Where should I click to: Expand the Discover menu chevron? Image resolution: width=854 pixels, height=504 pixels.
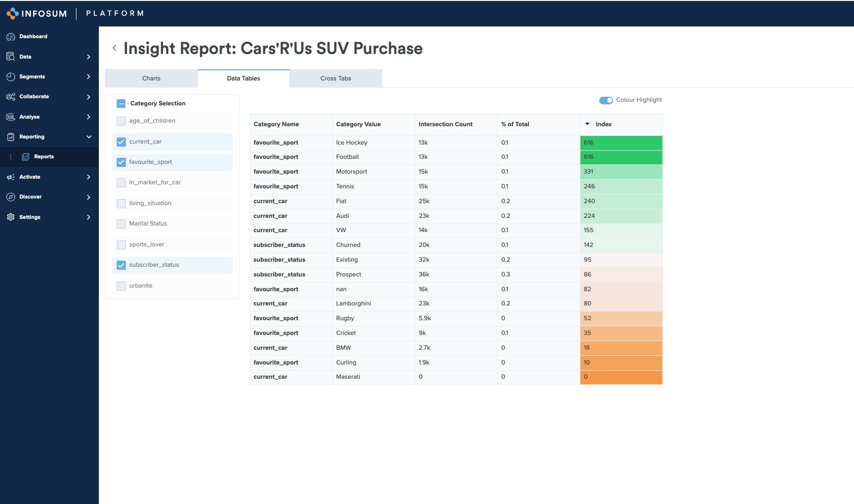pyautogui.click(x=89, y=197)
